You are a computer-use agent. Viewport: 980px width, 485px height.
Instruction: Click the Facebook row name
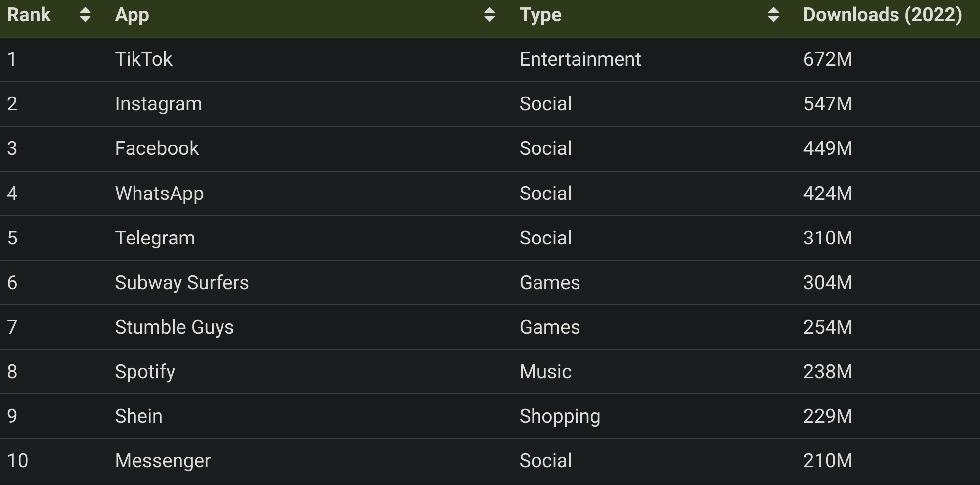pyautogui.click(x=157, y=148)
